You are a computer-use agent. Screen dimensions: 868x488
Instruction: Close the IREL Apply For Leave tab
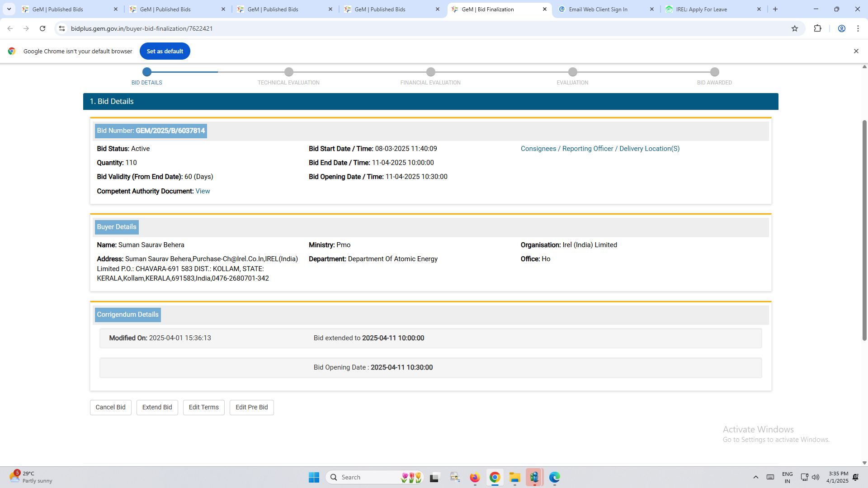pos(759,9)
